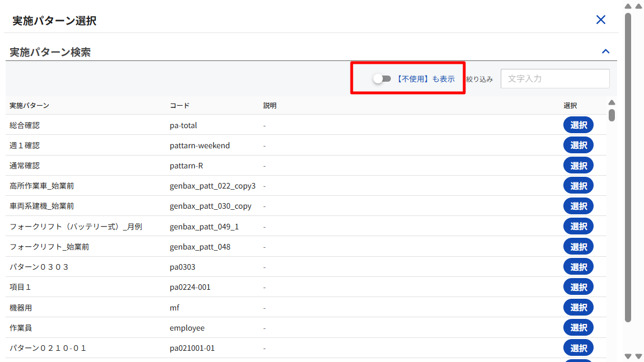Screen dimensions: 644x362
Task: Select パターン０２１０-０１ pattern
Action: 578,348
